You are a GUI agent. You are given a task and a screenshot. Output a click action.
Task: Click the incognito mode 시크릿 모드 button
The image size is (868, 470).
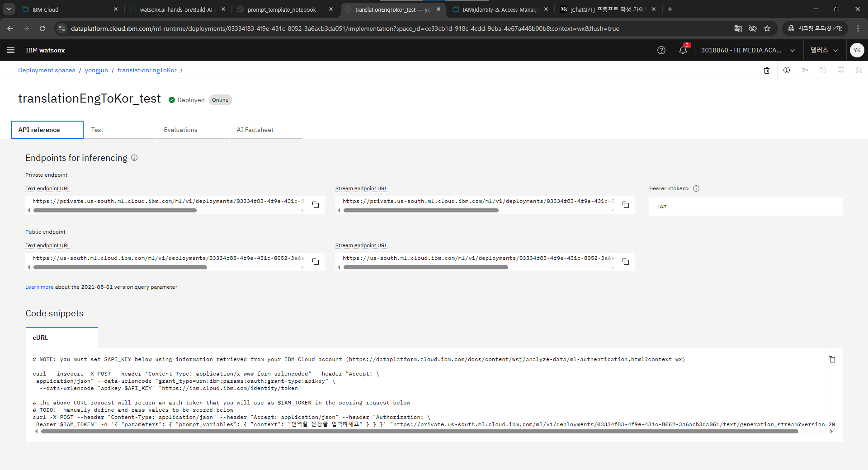point(815,28)
